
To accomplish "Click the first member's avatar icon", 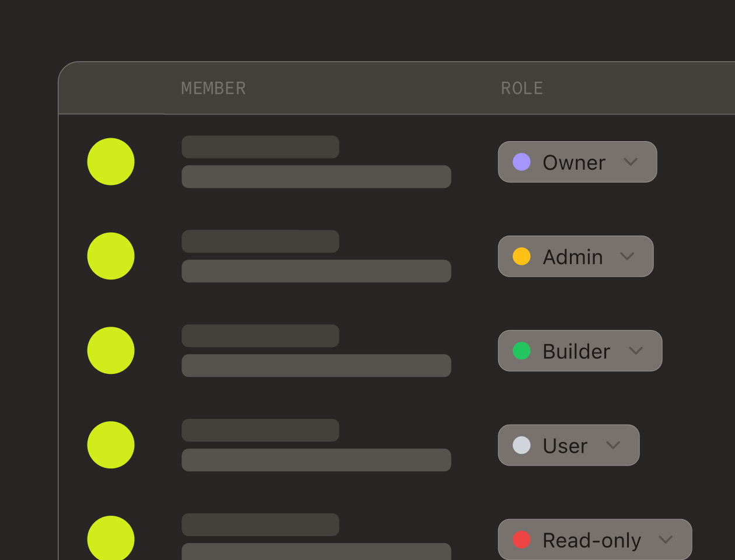I will [x=111, y=162].
